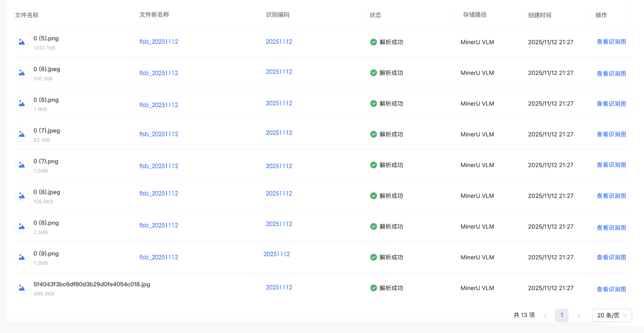Go to previous page using left chevron

545,315
